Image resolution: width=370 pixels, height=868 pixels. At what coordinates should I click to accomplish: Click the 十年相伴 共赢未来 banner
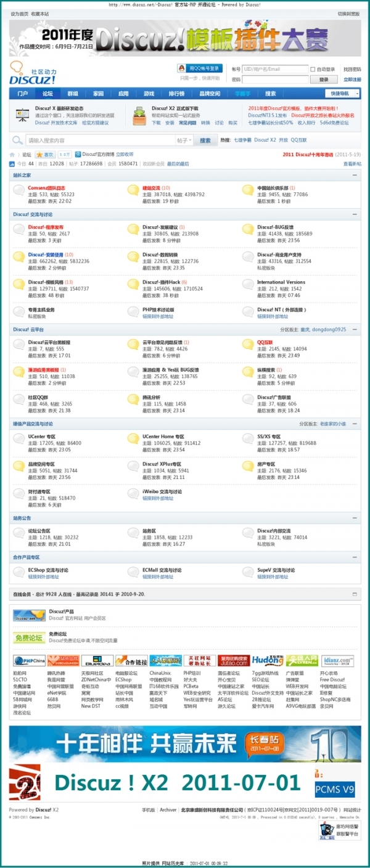point(185,743)
